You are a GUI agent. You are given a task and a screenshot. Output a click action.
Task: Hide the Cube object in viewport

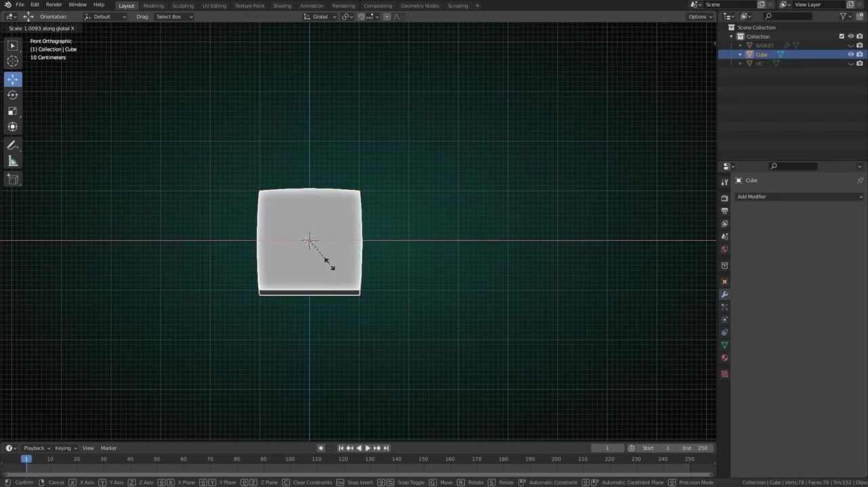coord(850,54)
